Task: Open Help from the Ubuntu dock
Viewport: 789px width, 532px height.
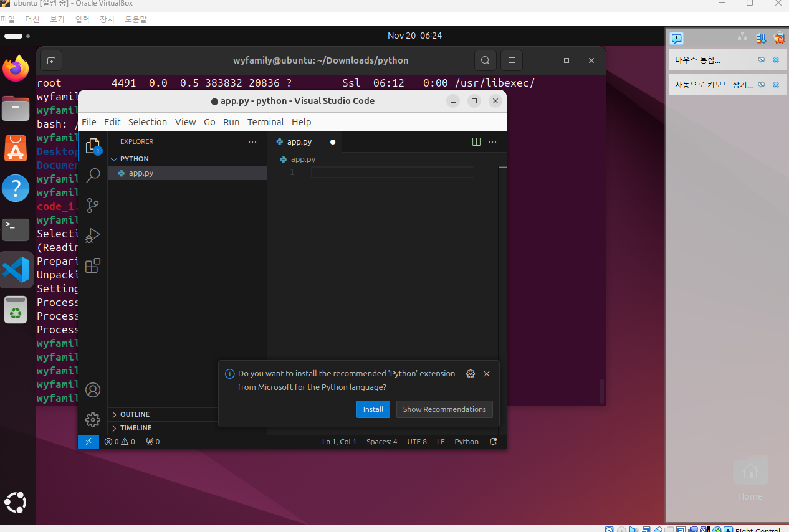Action: (16, 188)
